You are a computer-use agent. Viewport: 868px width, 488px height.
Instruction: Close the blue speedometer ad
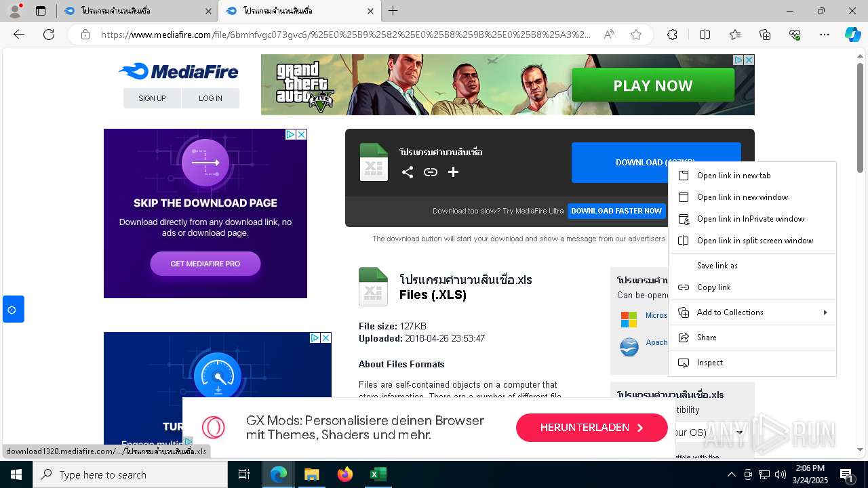[325, 338]
